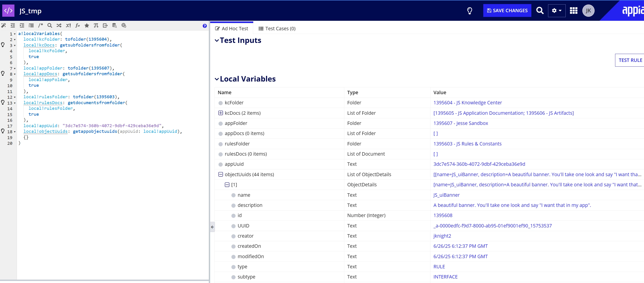The width and height of the screenshot is (644, 283).
Task: Click the id value 1395608
Action: coord(443,215)
